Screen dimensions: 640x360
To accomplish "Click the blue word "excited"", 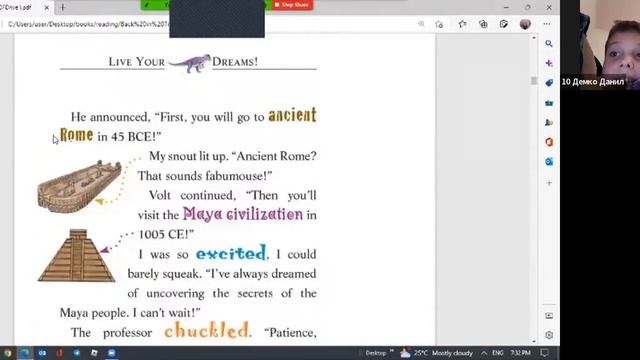I will [x=231, y=253].
